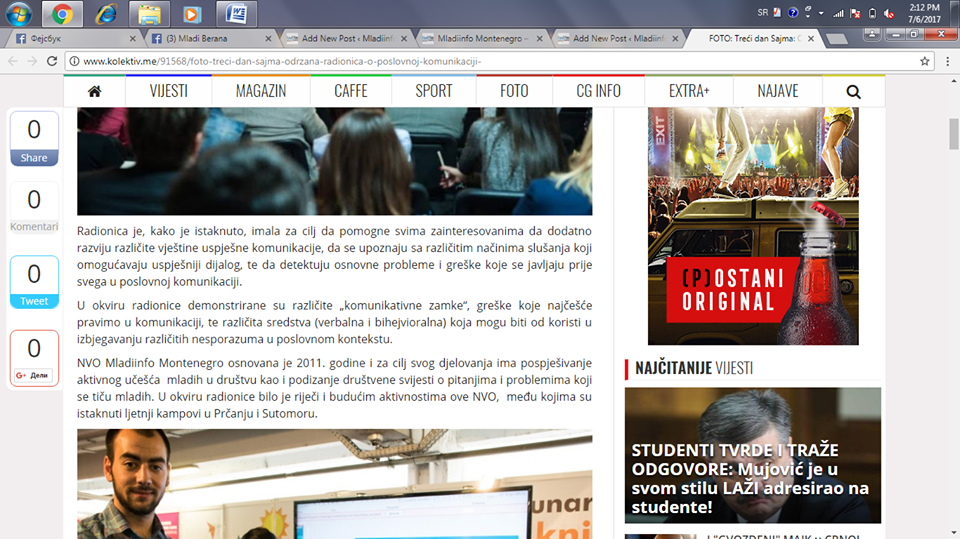Open the MAGAZIN menu section

(x=261, y=91)
